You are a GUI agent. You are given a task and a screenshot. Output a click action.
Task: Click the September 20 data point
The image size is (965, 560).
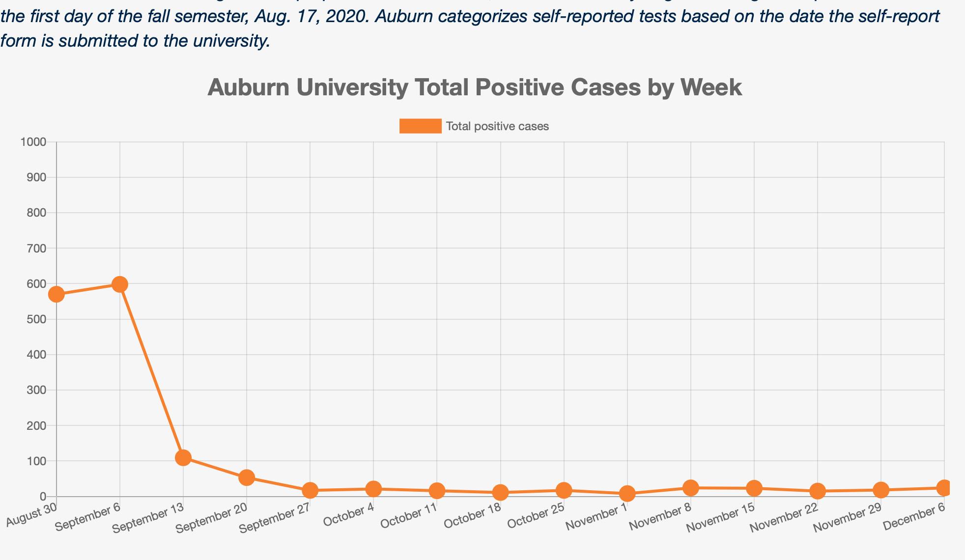pos(247,477)
